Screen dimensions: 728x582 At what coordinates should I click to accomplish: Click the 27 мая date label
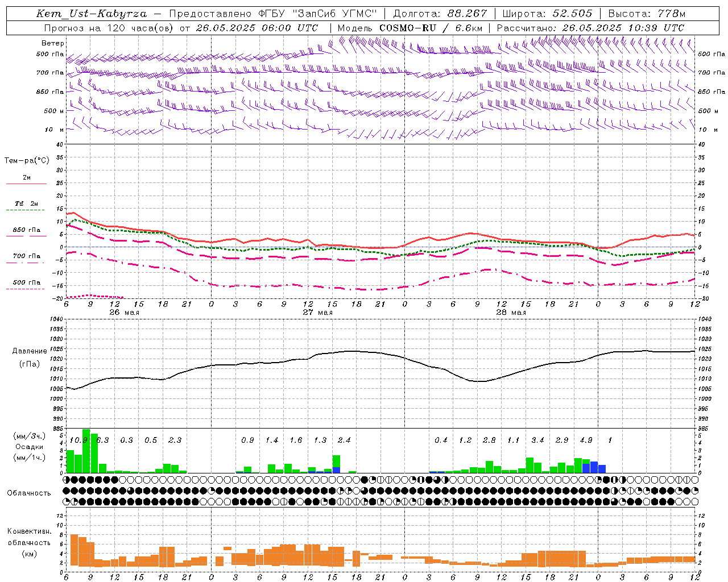click(x=317, y=313)
